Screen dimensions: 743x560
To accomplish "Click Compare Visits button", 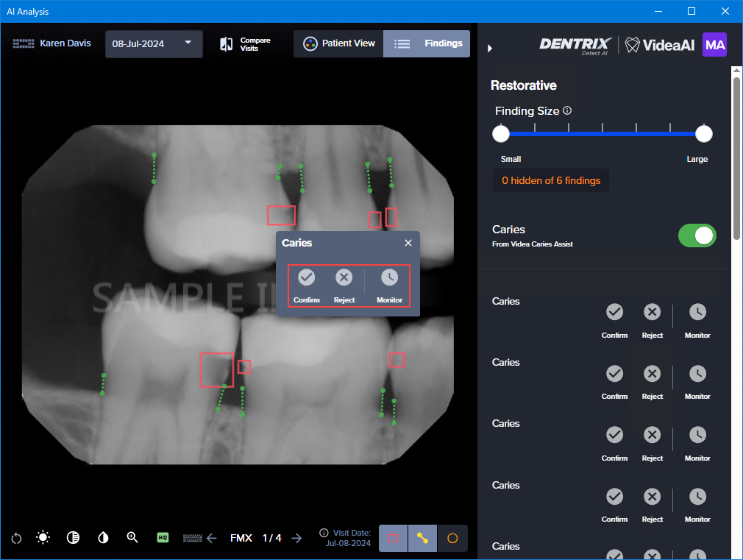I will coord(246,44).
